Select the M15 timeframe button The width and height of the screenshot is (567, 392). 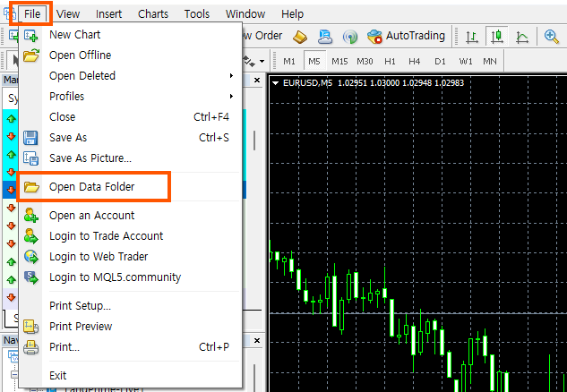pyautogui.click(x=339, y=62)
